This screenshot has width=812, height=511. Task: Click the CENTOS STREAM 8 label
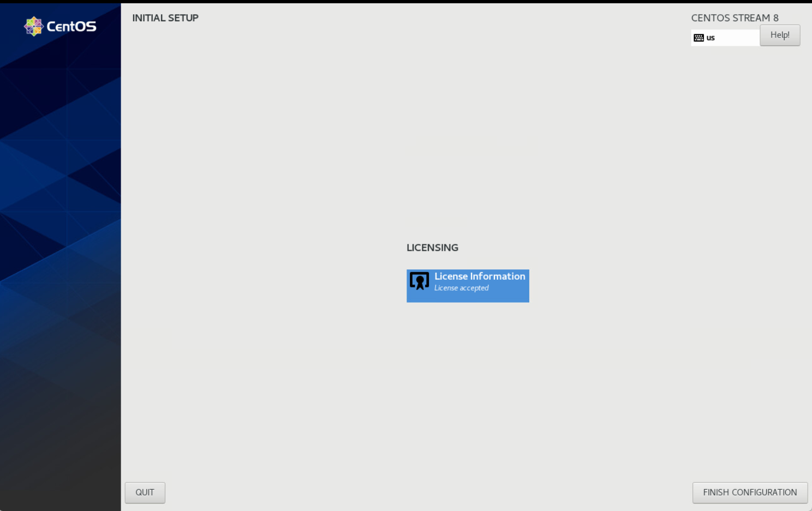[735, 18]
